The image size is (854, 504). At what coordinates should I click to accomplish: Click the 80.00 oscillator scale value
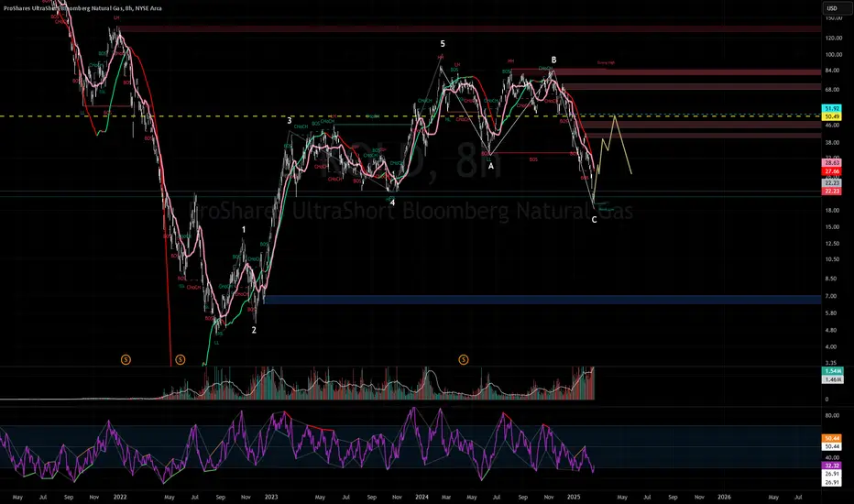click(x=832, y=416)
